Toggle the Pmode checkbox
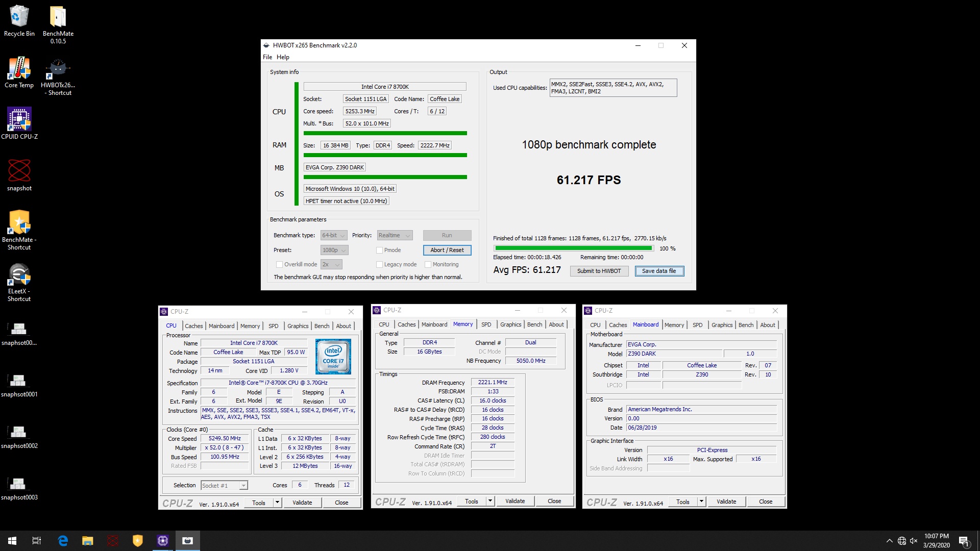Viewport: 980px width, 551px height. [x=379, y=250]
